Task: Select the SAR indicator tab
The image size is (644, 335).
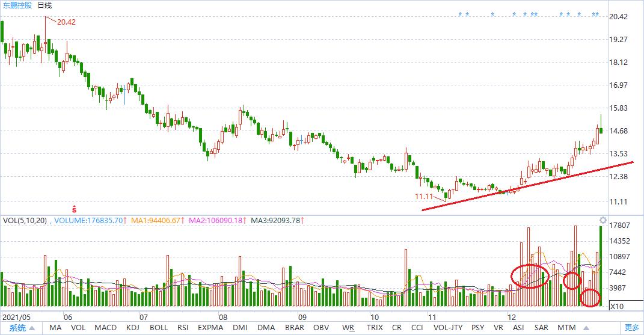Action: point(541,328)
